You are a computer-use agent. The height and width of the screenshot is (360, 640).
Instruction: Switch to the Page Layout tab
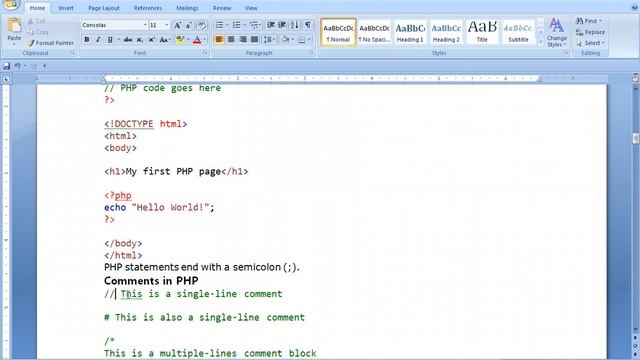[104, 8]
